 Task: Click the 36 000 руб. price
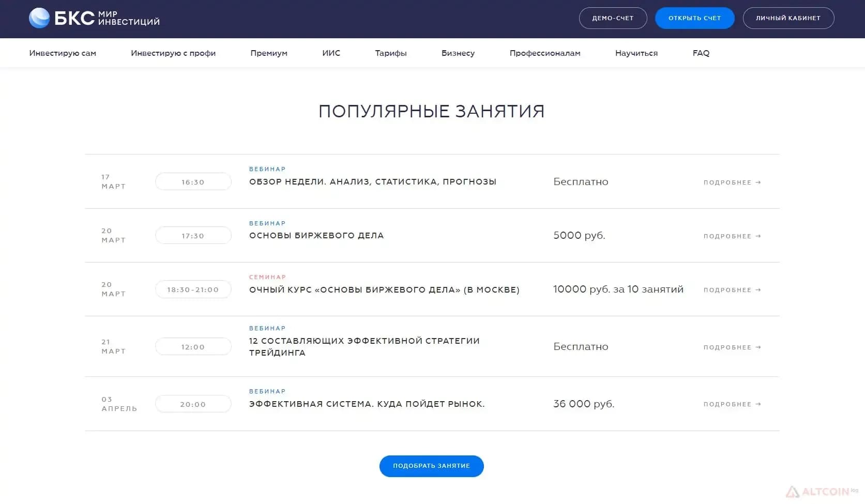coord(584,404)
